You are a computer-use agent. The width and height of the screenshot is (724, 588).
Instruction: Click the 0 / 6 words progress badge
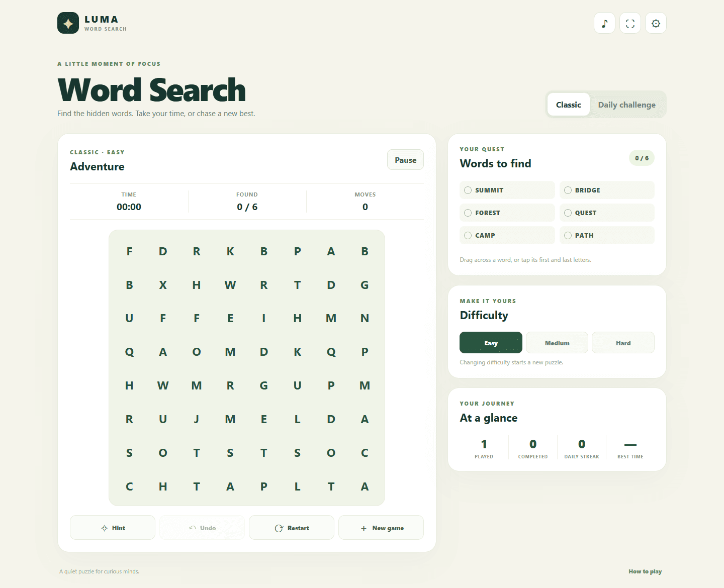click(642, 158)
